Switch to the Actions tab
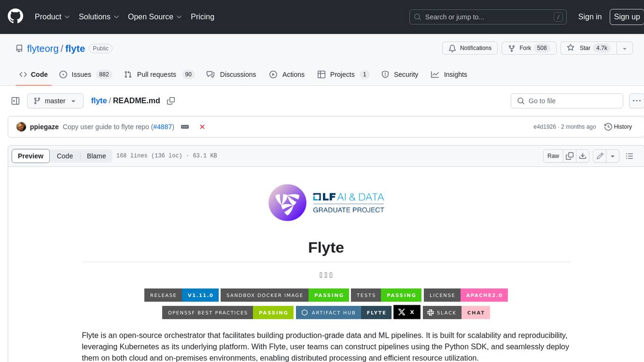Screen dimensions: 644x362 pos(287,74)
